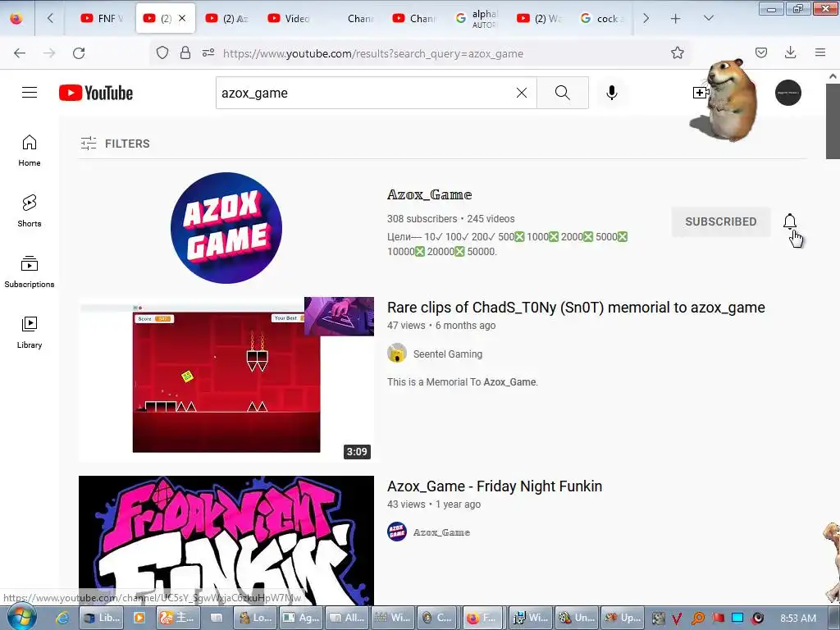Visit the Seentel Gaming channel
Image resolution: width=840 pixels, height=630 pixels.
447,354
